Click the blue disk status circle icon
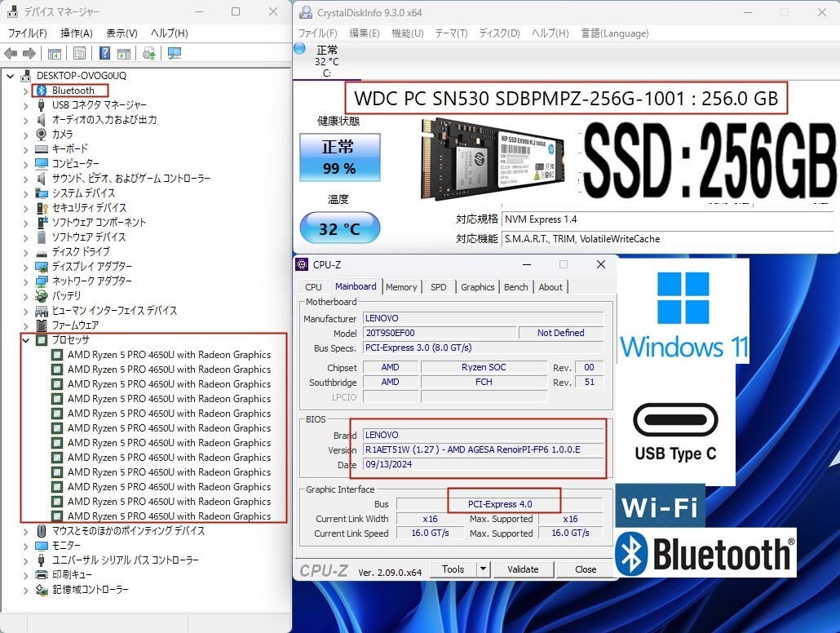The image size is (840, 633). (x=299, y=49)
